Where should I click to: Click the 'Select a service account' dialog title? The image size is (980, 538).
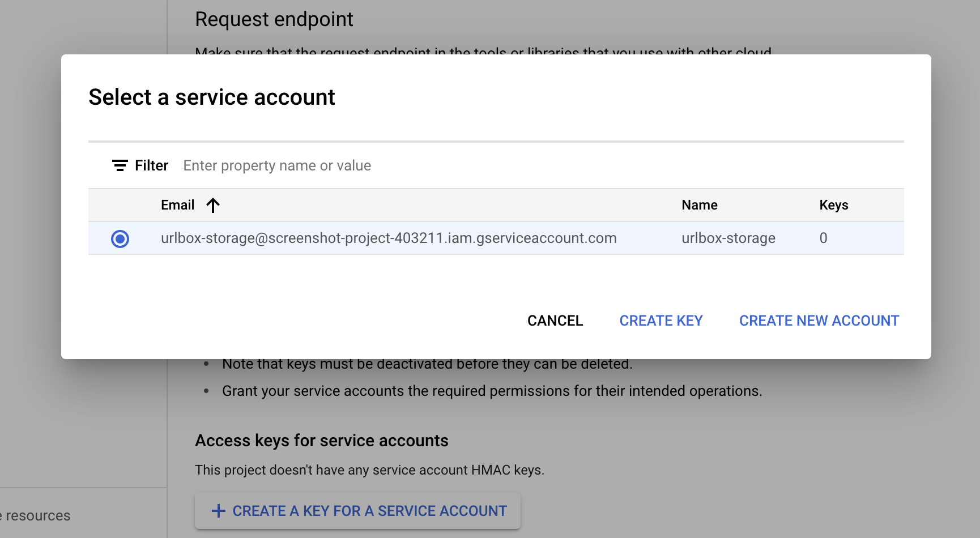[x=212, y=97]
